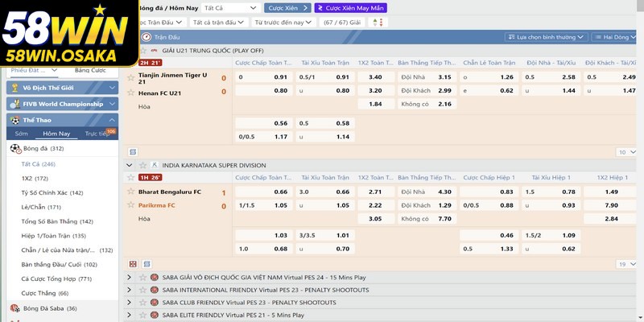The image size is (644, 322).
Task: Star the India Karnataka Super Division league
Action: click(x=142, y=165)
